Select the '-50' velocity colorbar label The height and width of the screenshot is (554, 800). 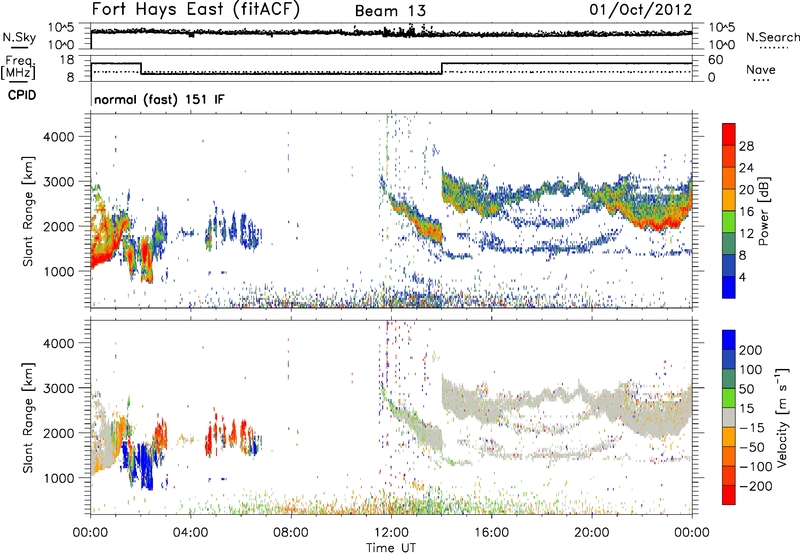pyautogui.click(x=751, y=447)
